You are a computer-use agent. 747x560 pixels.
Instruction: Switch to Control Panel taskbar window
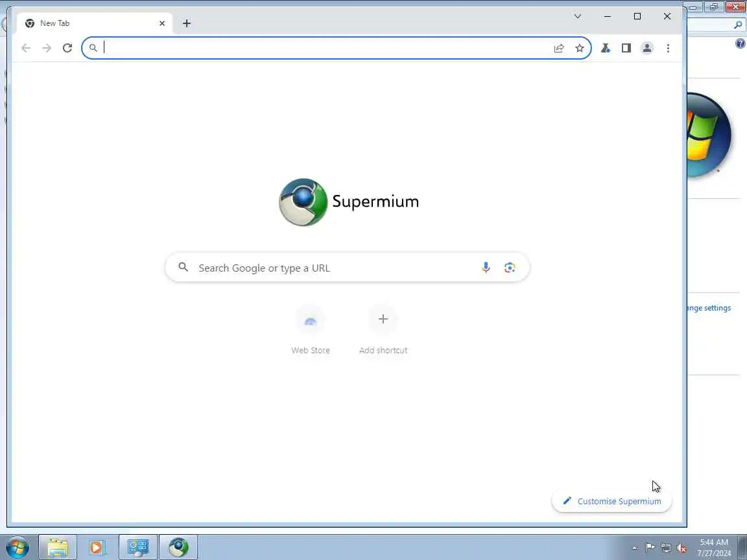pos(138,548)
